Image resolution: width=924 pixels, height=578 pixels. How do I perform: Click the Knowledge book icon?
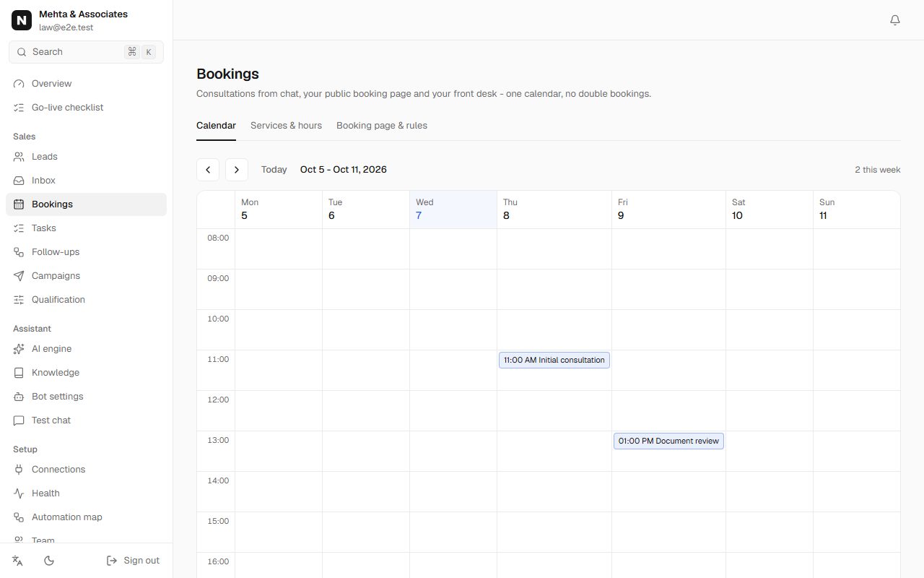point(19,373)
